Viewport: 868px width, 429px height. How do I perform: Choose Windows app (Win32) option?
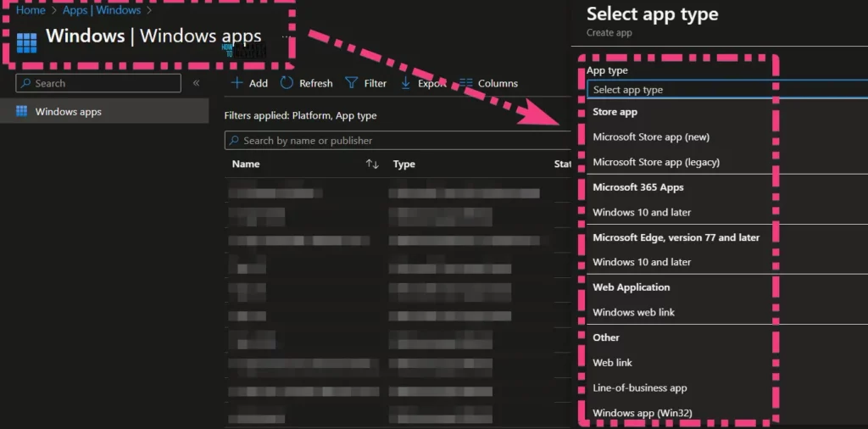(643, 413)
